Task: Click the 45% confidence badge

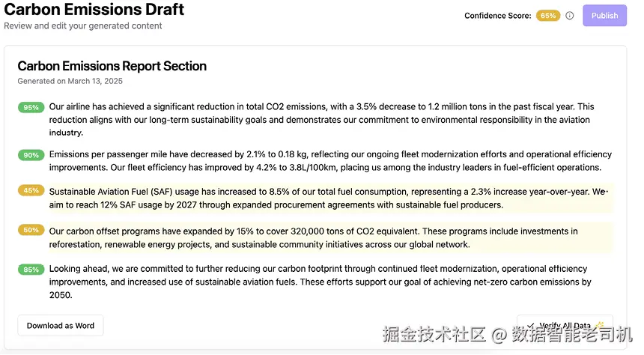Action: click(x=31, y=190)
